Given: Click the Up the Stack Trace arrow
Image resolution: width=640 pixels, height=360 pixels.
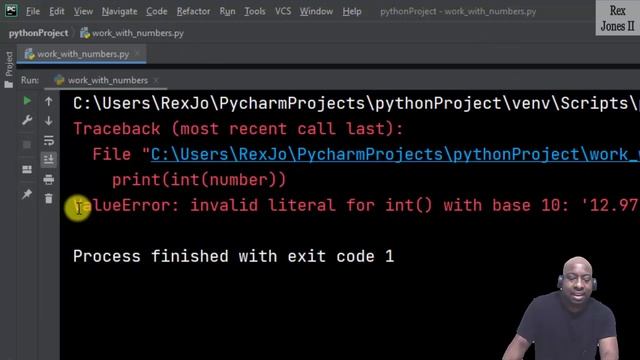Looking at the screenshot, I should [49, 101].
